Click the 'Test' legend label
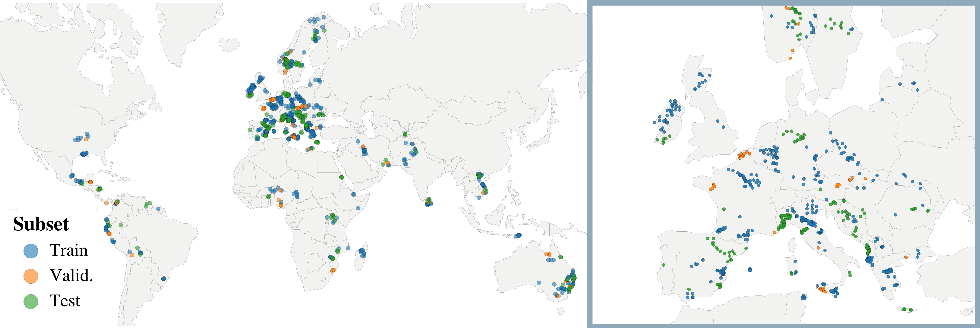 (65, 301)
